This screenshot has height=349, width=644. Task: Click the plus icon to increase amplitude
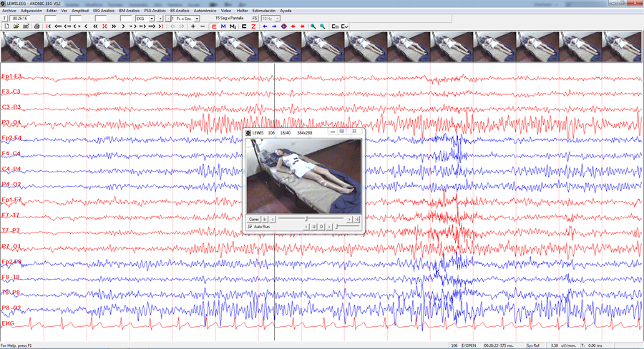[193, 26]
